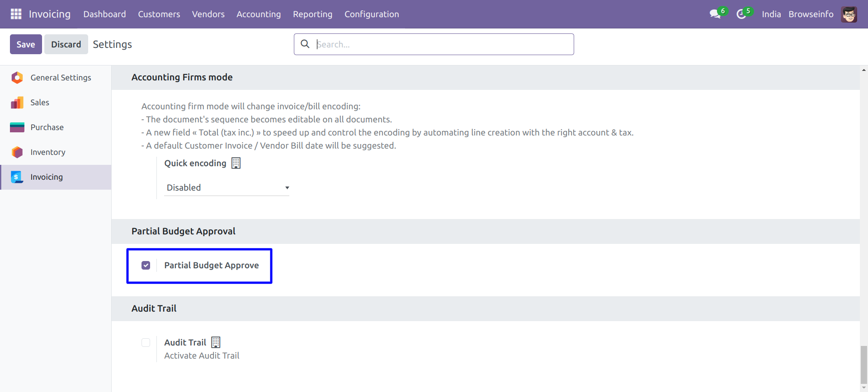
Task: Open the Accounting menu
Action: pos(259,14)
